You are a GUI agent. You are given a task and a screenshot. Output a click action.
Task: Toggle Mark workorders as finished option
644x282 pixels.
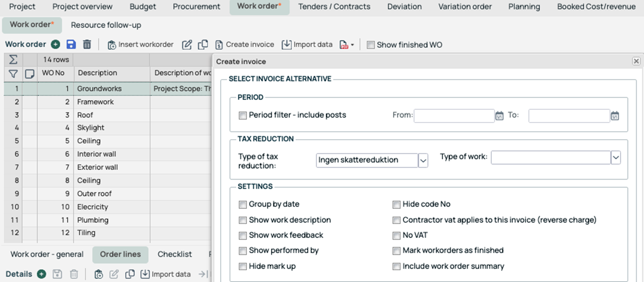pyautogui.click(x=396, y=251)
